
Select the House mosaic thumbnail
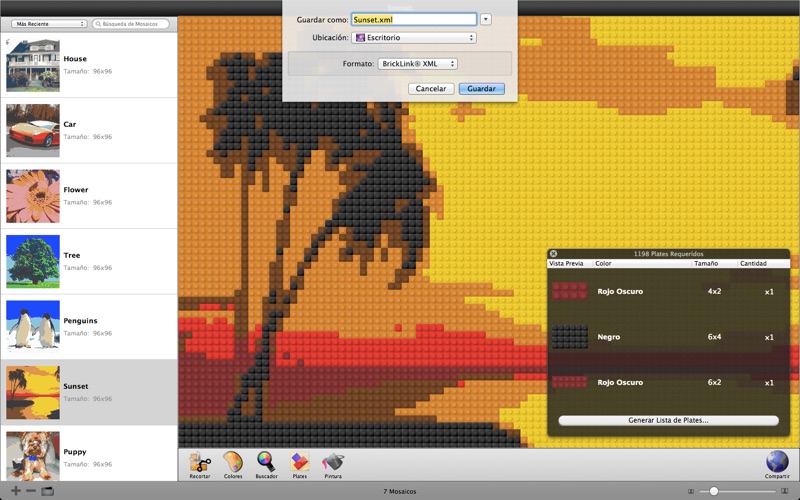[x=33, y=65]
